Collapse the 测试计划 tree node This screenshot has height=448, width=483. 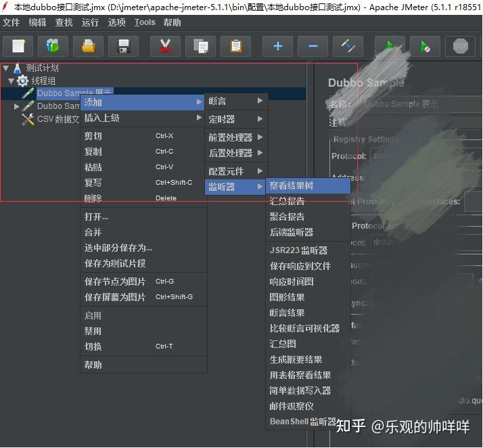coord(5,68)
